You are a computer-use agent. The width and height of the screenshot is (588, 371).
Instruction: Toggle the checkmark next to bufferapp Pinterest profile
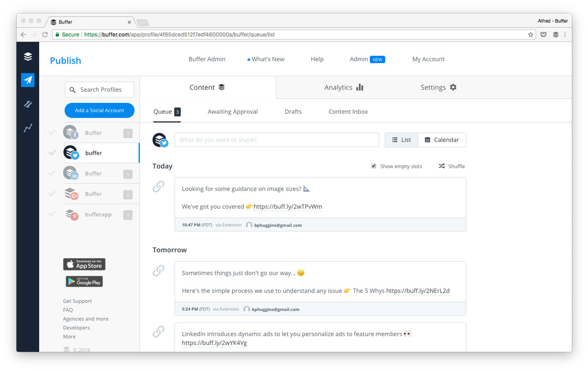(x=52, y=214)
